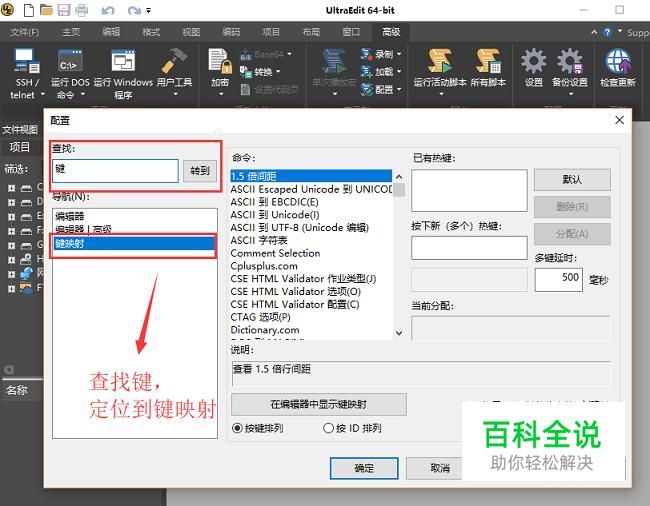
Task: Collapse the ribbon with the up chevron
Action: point(594,31)
